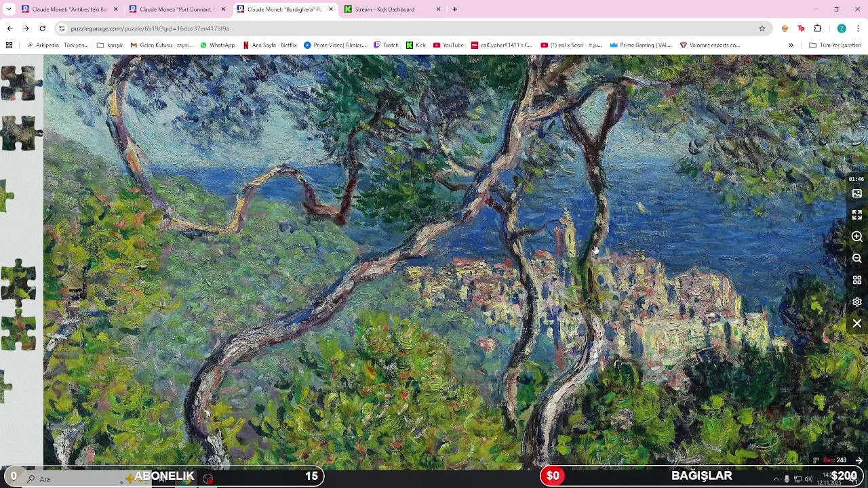This screenshot has height=488, width=868.
Task: Open the Kick bookmark
Action: click(x=416, y=45)
